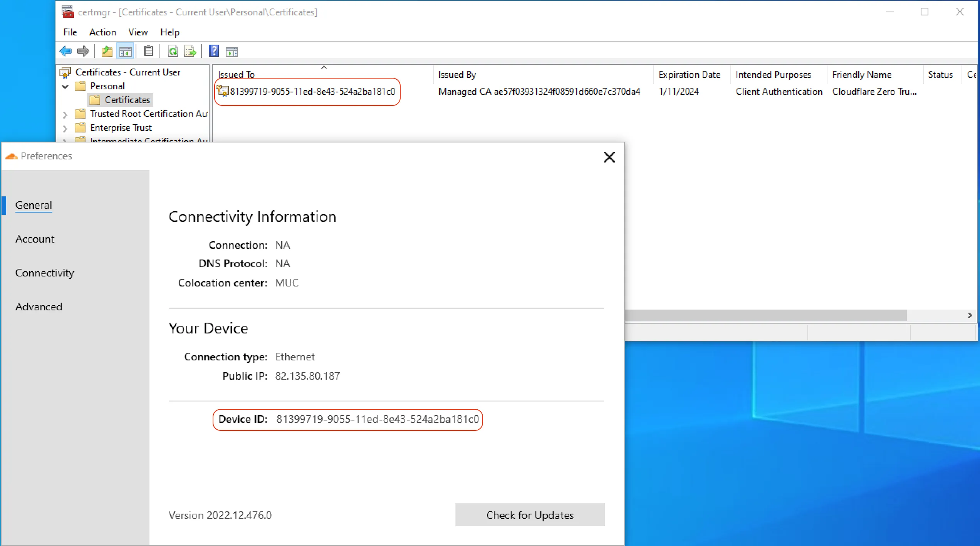Toggle the Show/Hide Console Tree icon
This screenshot has width=980, height=546.
[x=125, y=51]
